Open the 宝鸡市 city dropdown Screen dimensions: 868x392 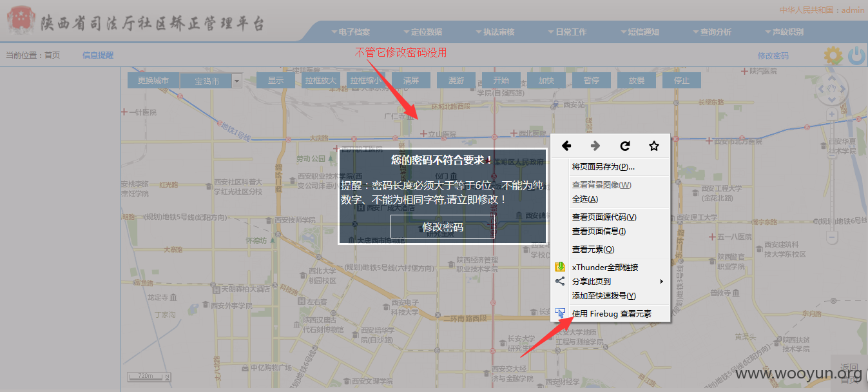point(210,81)
